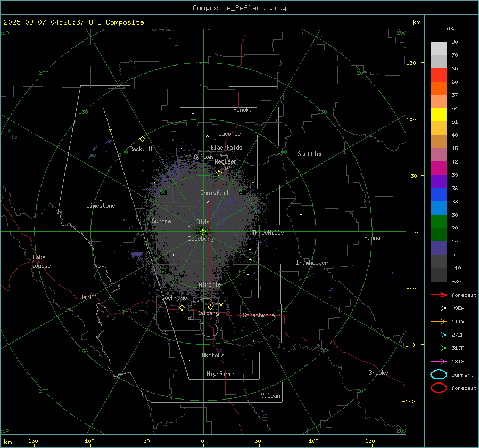Image resolution: width=479 pixels, height=448 pixels.
Task: Click the yellow diamond marker near RockyMH
Action: tap(142, 139)
